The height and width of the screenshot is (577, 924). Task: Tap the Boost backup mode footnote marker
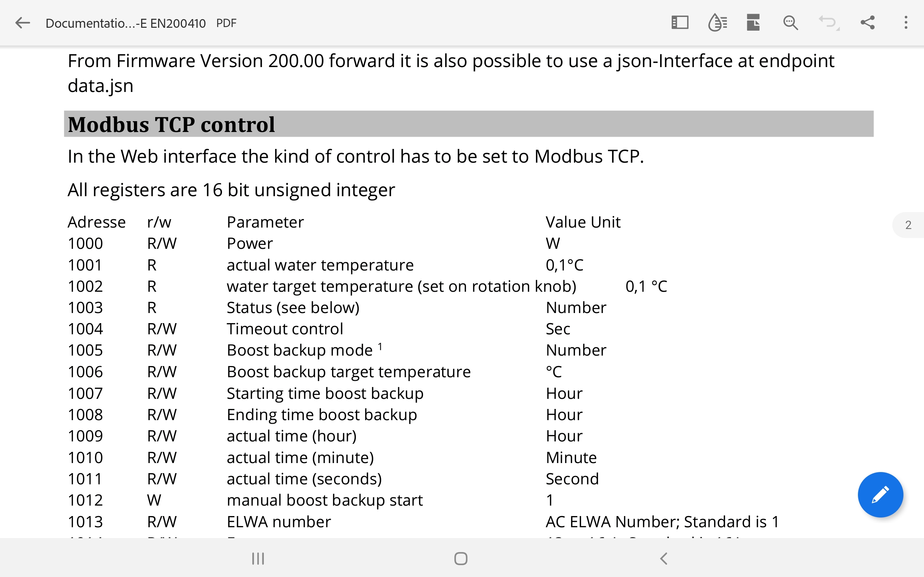(380, 347)
